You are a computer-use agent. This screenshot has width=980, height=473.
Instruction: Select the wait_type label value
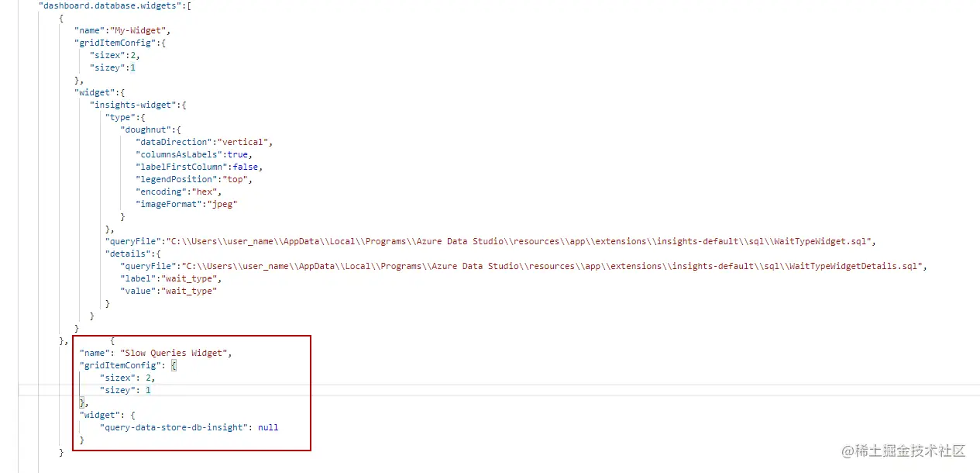click(191, 278)
